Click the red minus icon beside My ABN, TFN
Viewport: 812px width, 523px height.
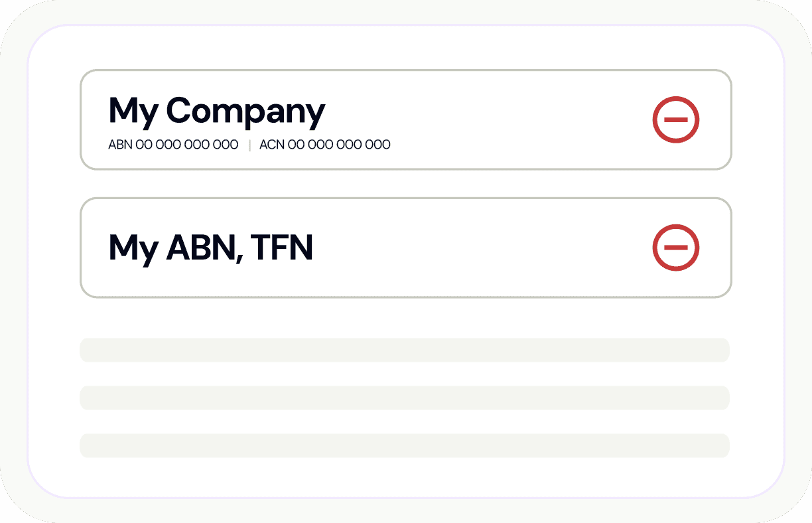coord(675,248)
